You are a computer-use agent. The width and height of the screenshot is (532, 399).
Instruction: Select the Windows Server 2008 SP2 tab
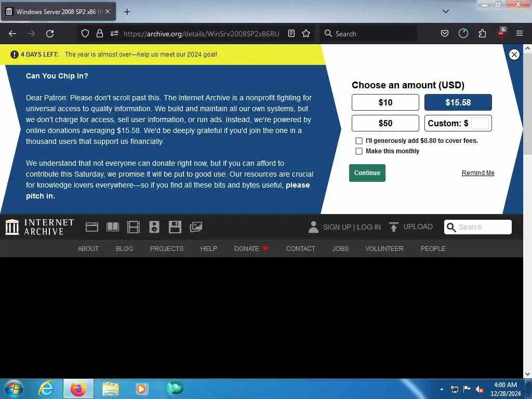click(58, 11)
